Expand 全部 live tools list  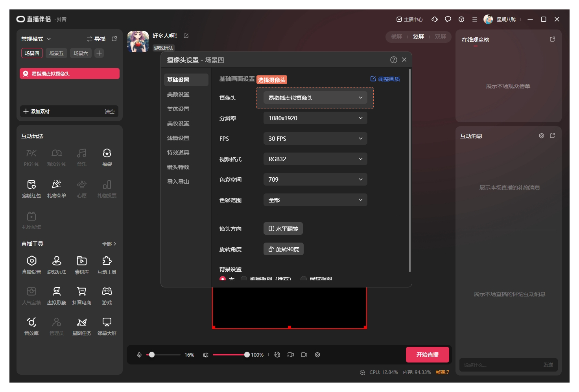(x=109, y=244)
